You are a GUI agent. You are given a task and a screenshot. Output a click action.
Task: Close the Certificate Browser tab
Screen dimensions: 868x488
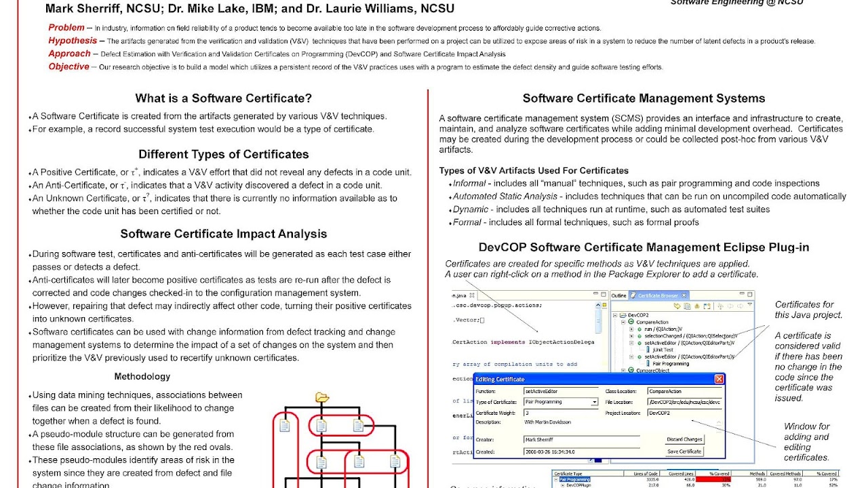coord(684,296)
